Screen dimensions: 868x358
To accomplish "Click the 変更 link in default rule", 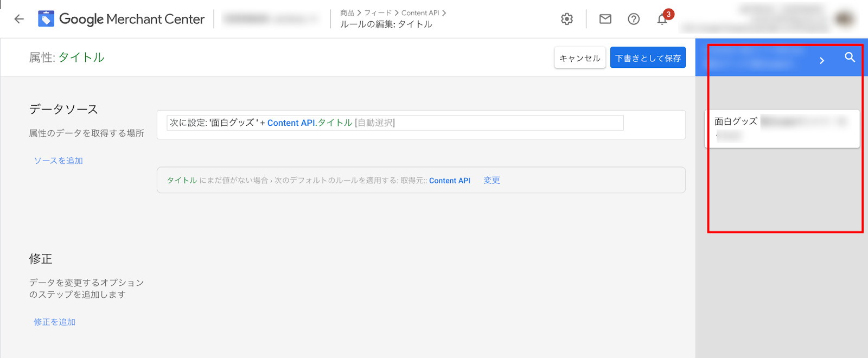I will click(x=492, y=180).
